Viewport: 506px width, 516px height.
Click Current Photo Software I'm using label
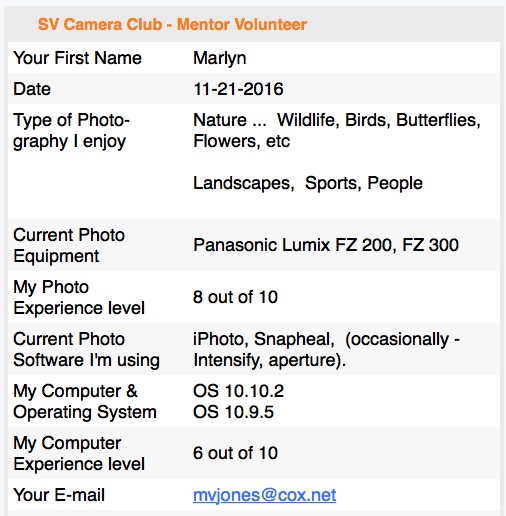pos(86,349)
